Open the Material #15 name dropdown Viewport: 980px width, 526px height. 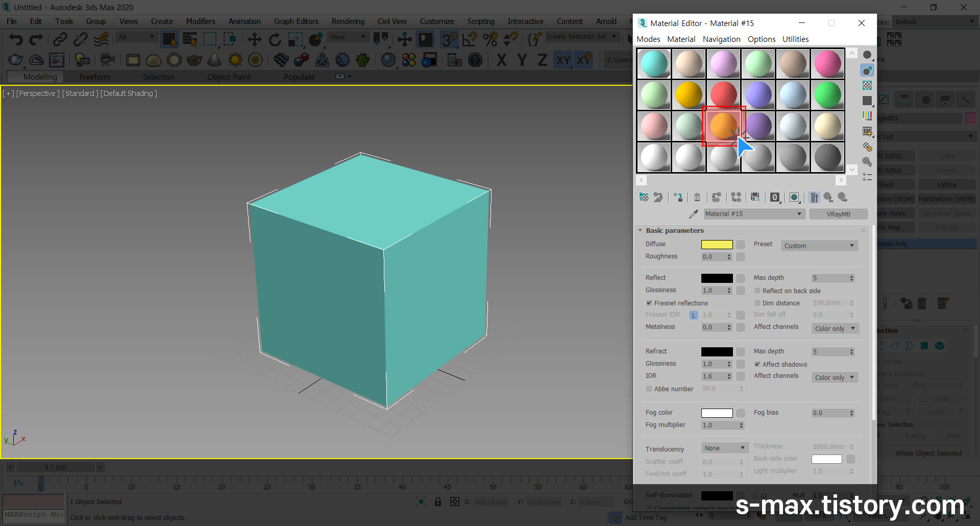click(754, 214)
